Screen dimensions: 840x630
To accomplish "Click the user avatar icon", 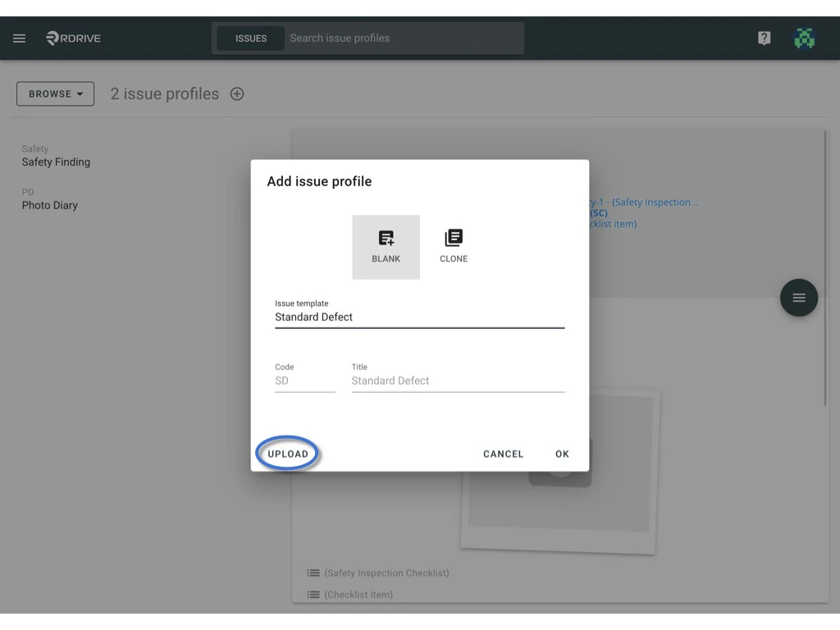I will coord(805,37).
